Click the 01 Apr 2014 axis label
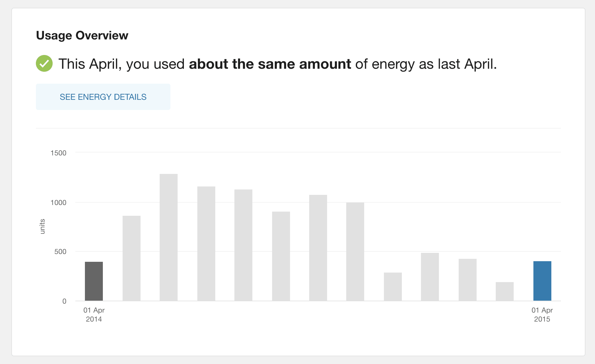The image size is (595, 364). pyautogui.click(x=94, y=315)
